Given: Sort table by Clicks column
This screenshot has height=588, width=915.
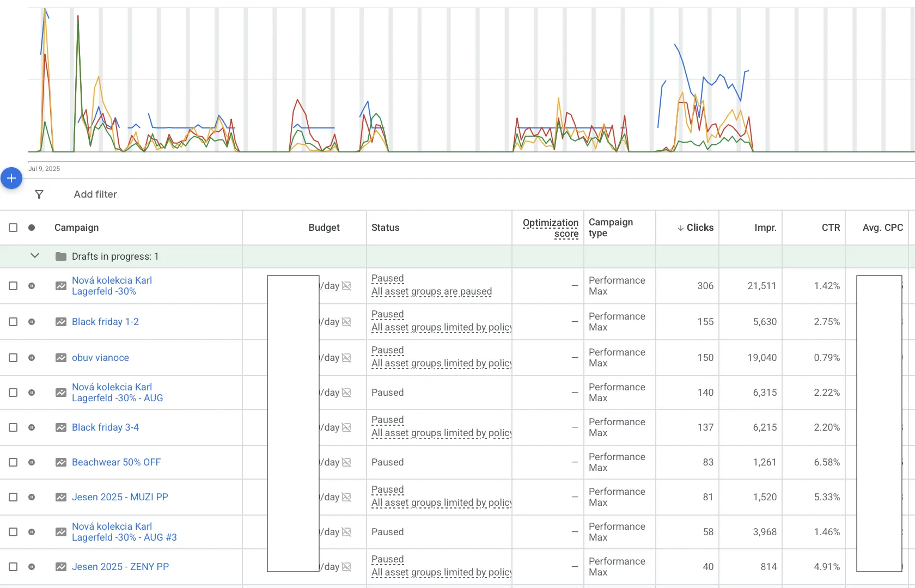Looking at the screenshot, I should (x=696, y=228).
